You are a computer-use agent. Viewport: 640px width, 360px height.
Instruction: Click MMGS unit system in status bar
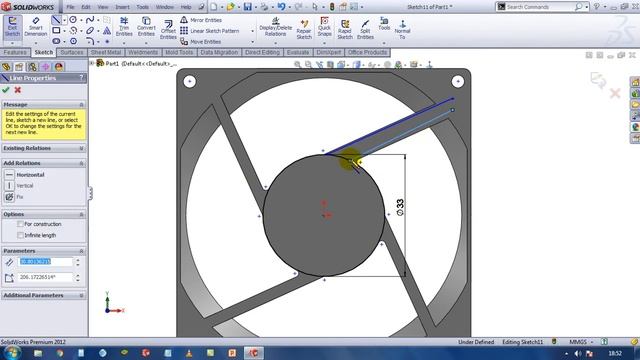click(x=578, y=342)
